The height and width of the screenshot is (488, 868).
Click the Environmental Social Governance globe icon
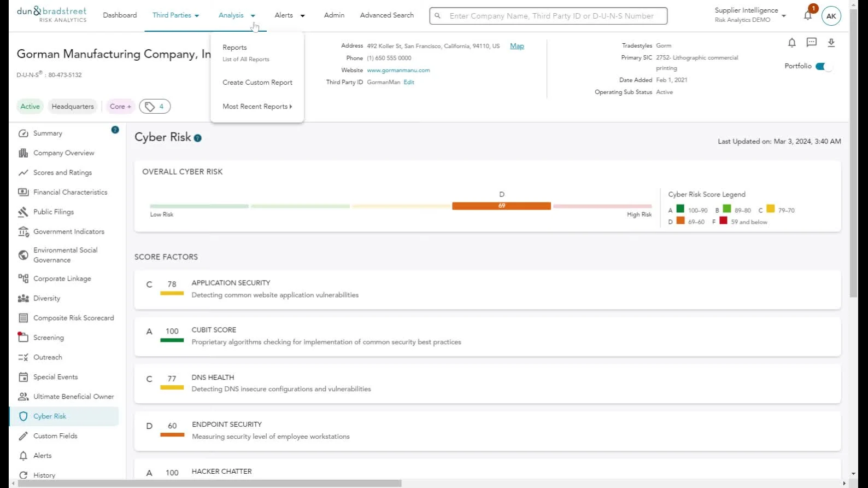pyautogui.click(x=23, y=255)
